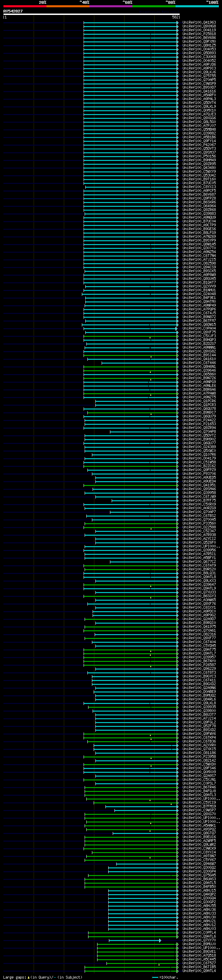This screenshot has height=980, width=222.
Task: Select the UniRef100_C5IW58 label
Action: [x=199, y=462]
